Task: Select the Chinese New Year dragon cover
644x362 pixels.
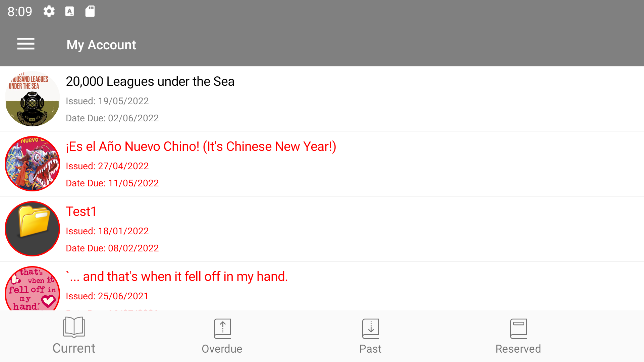Action: (32, 164)
